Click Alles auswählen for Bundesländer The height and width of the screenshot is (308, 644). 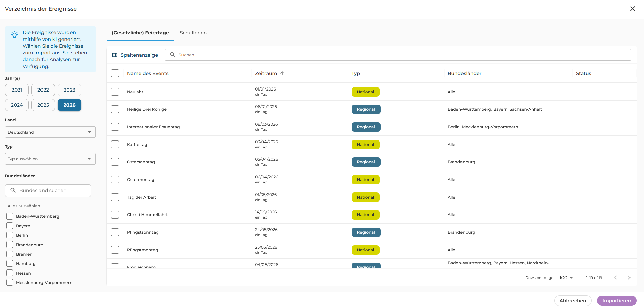pos(24,206)
